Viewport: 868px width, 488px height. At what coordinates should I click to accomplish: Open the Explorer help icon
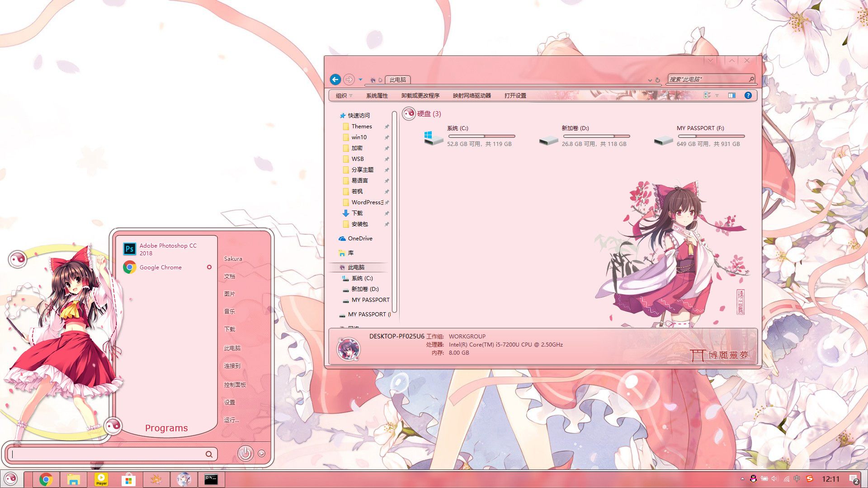[x=748, y=95]
